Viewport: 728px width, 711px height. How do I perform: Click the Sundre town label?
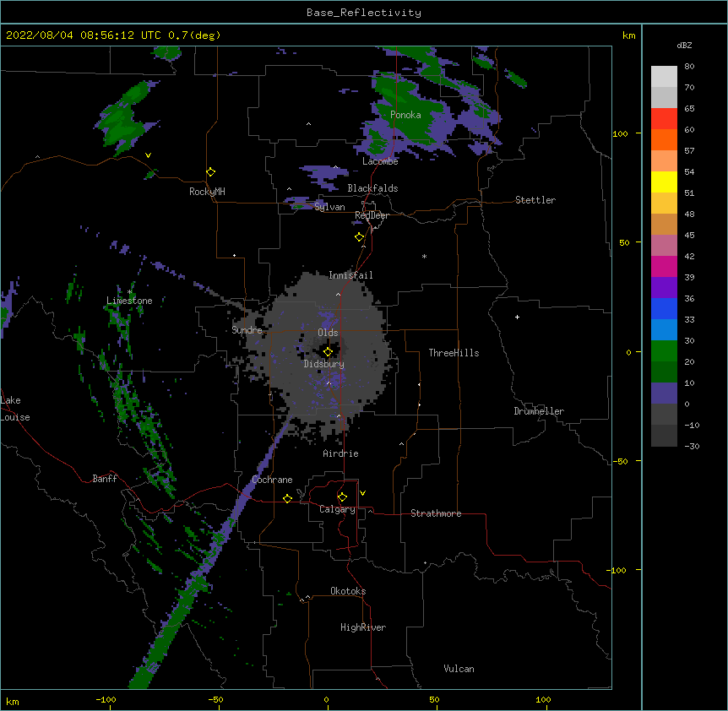point(247,330)
